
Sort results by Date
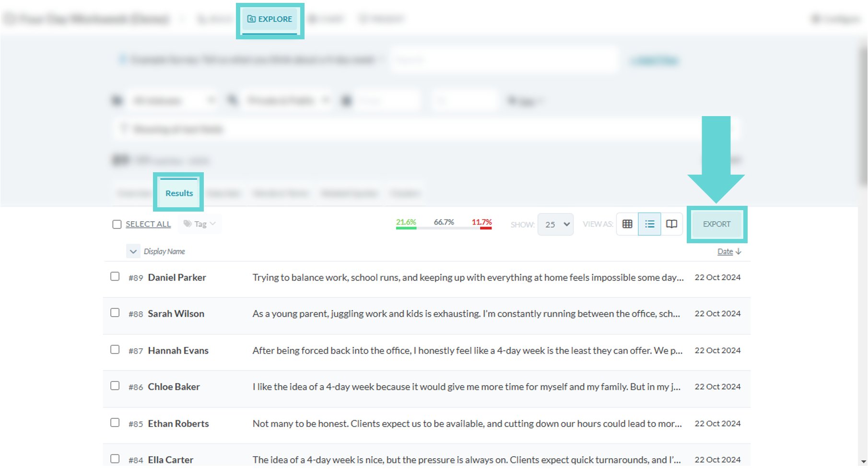tap(725, 251)
